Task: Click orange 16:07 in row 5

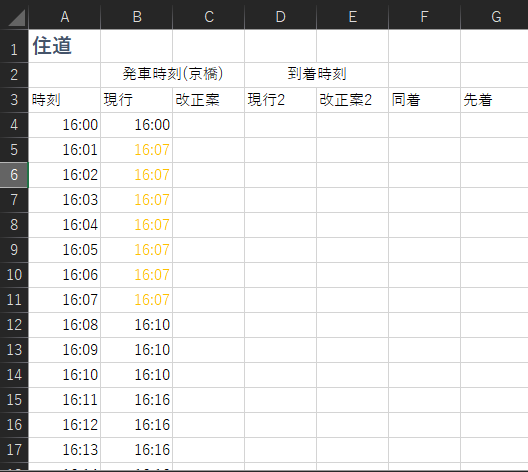Action: [x=137, y=150]
